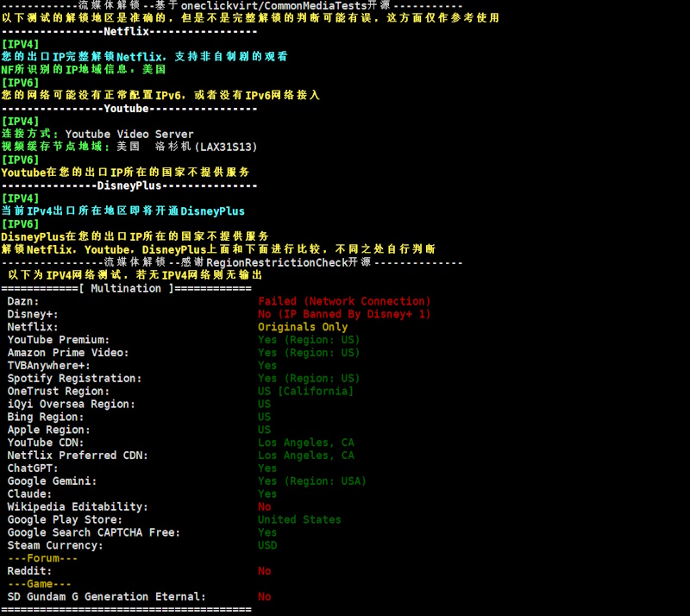Click 'Youtube在您的出口IP所在的国家不提供服务' line

(x=125, y=173)
